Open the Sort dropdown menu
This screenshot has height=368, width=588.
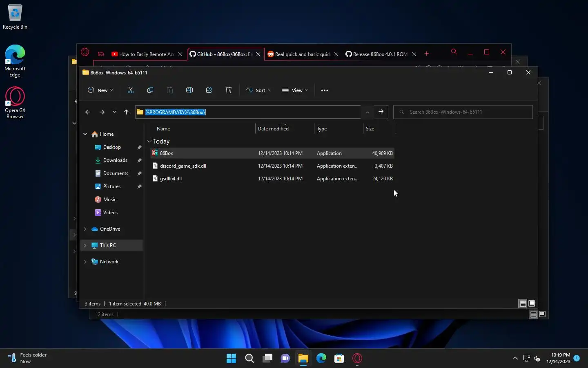click(258, 90)
